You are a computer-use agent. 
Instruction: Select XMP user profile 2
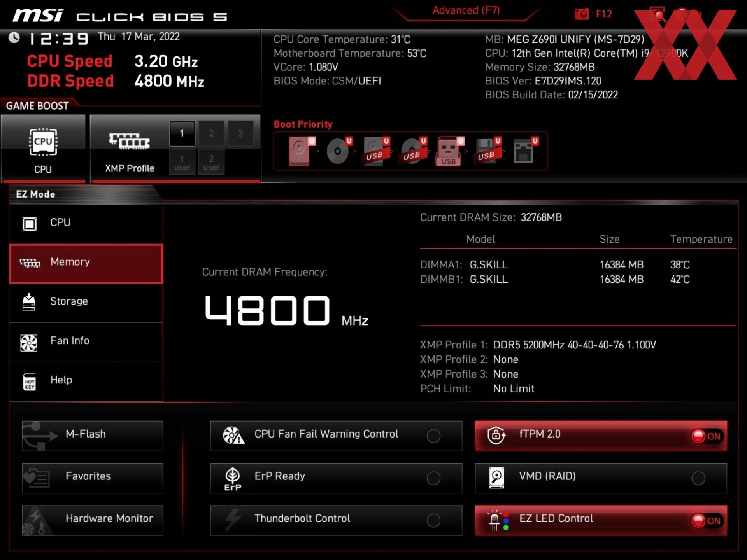[211, 162]
